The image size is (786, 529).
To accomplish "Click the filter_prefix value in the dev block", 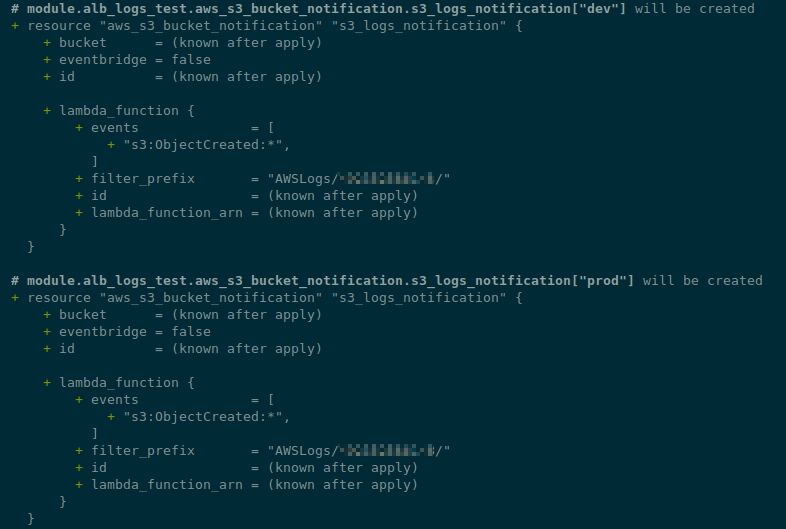I will click(359, 179).
